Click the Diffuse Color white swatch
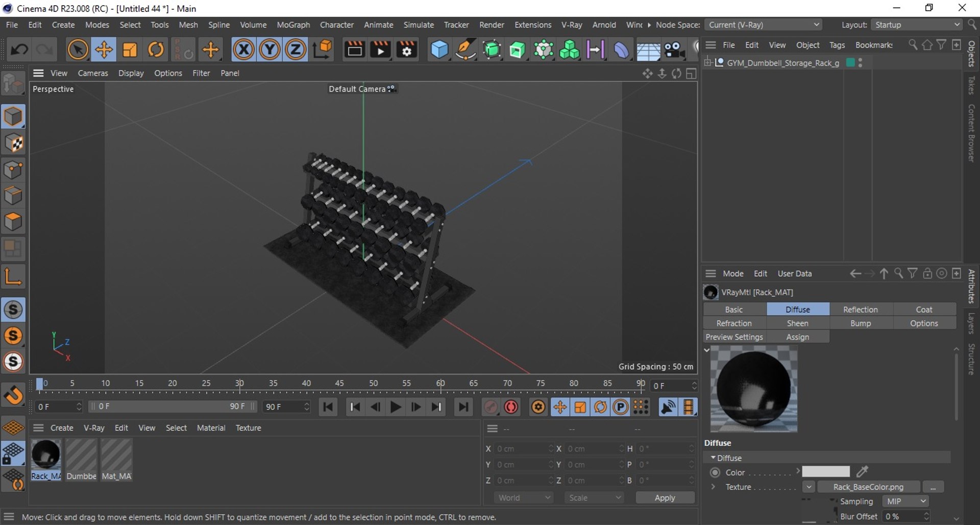The width and height of the screenshot is (980, 525). (825, 471)
